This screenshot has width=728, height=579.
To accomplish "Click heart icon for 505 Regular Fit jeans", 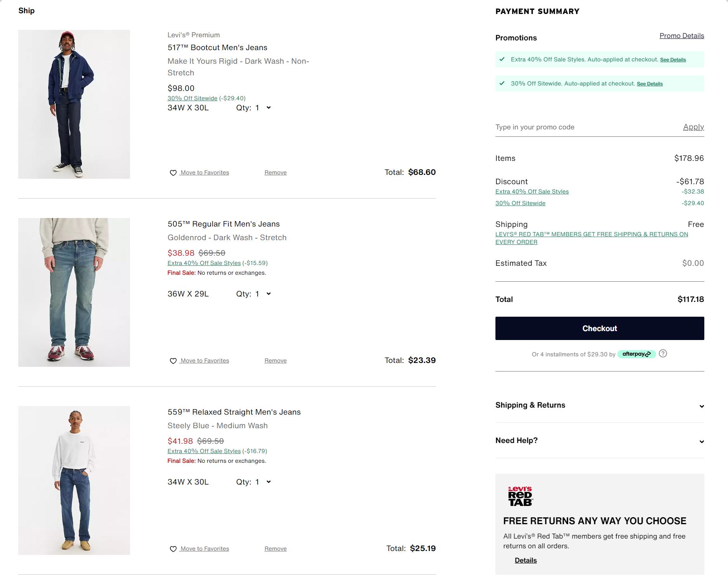I will (x=173, y=361).
